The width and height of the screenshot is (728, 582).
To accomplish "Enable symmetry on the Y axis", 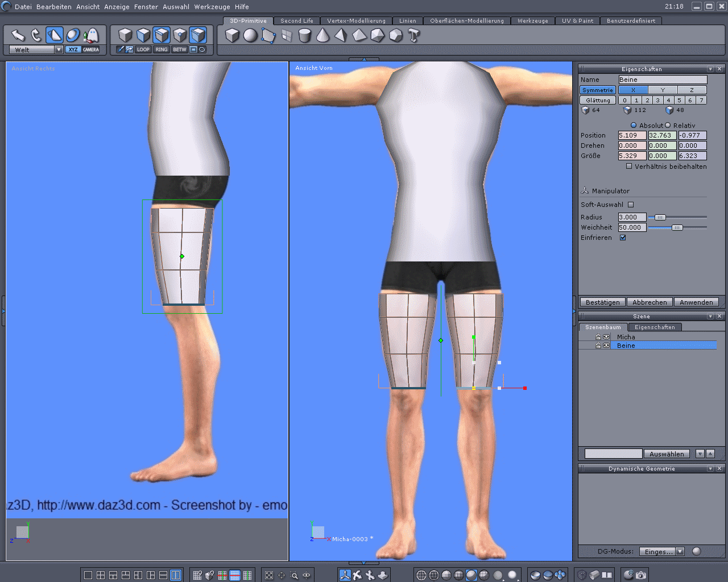I will click(663, 90).
